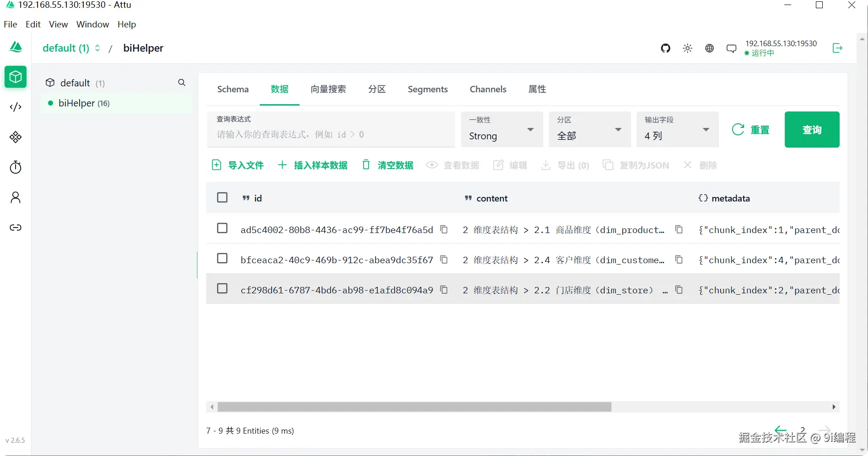This screenshot has height=456, width=868.
Task: Open the collections cube sidebar icon
Action: coord(16,77)
